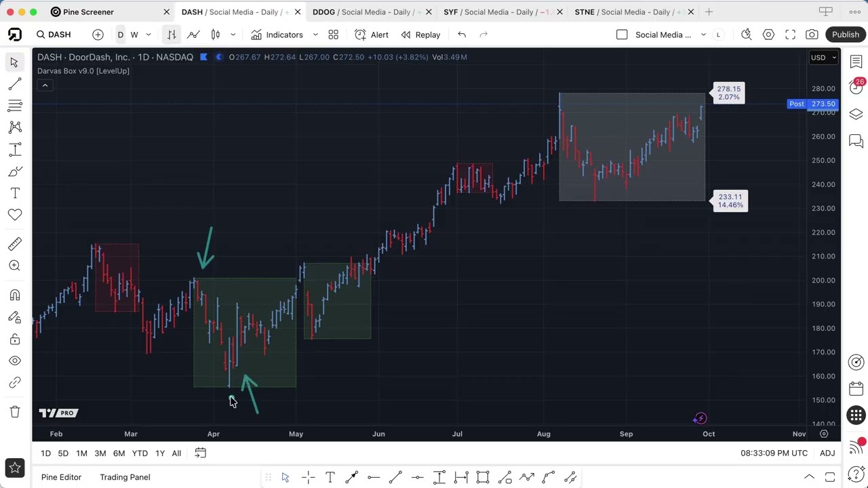Select the trend line drawing tool

tap(14, 84)
